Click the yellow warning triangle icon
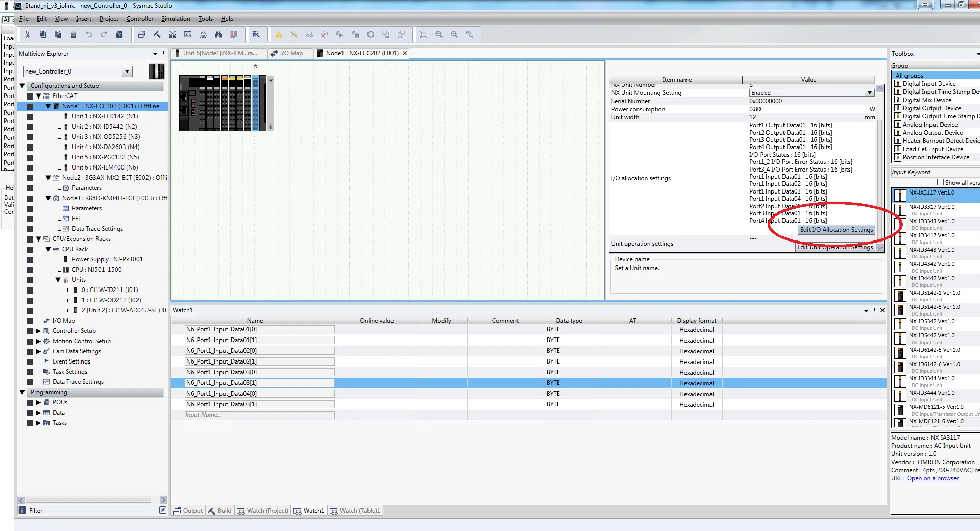This screenshot has height=531, width=980. click(279, 34)
